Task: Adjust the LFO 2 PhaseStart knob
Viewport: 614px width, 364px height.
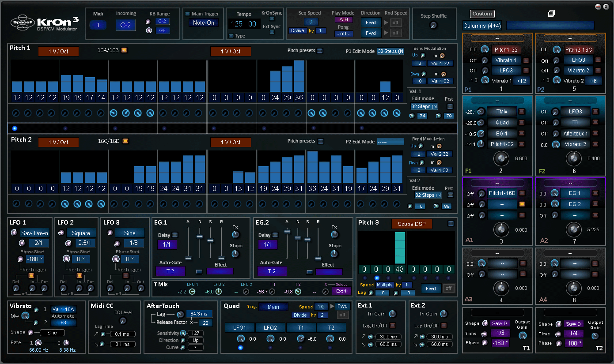Action: coord(66,259)
